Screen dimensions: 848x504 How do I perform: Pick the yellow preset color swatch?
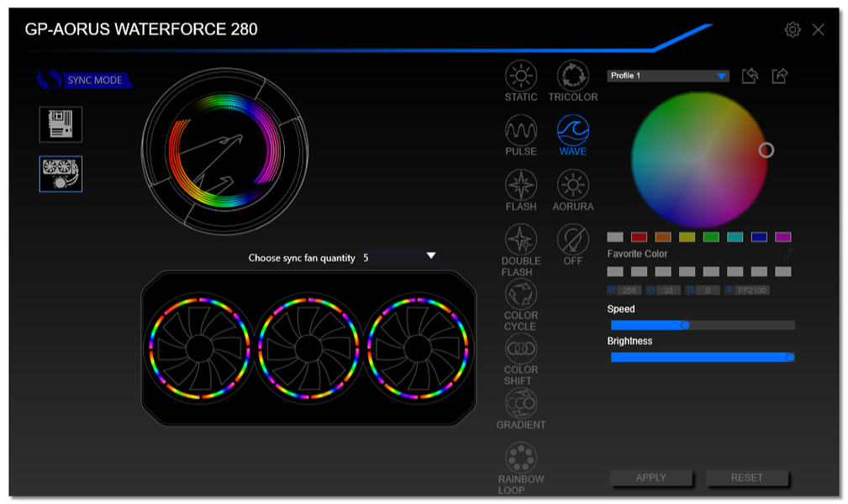click(x=687, y=237)
